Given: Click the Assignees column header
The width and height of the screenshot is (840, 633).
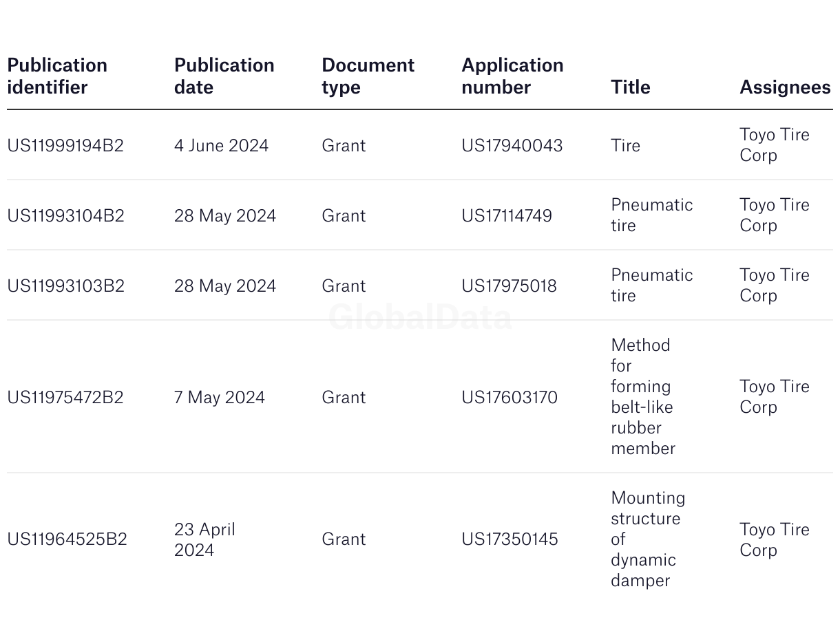Looking at the screenshot, I should pyautogui.click(x=785, y=87).
